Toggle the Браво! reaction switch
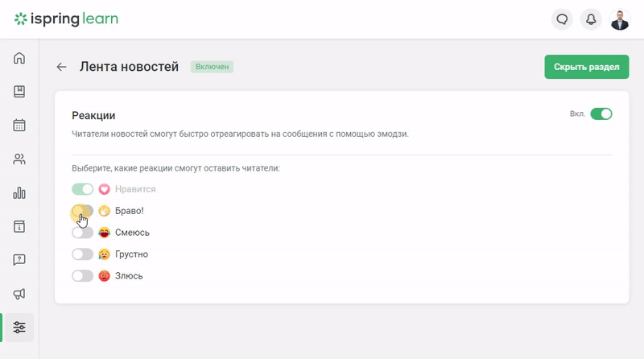644x359 pixels. click(83, 211)
